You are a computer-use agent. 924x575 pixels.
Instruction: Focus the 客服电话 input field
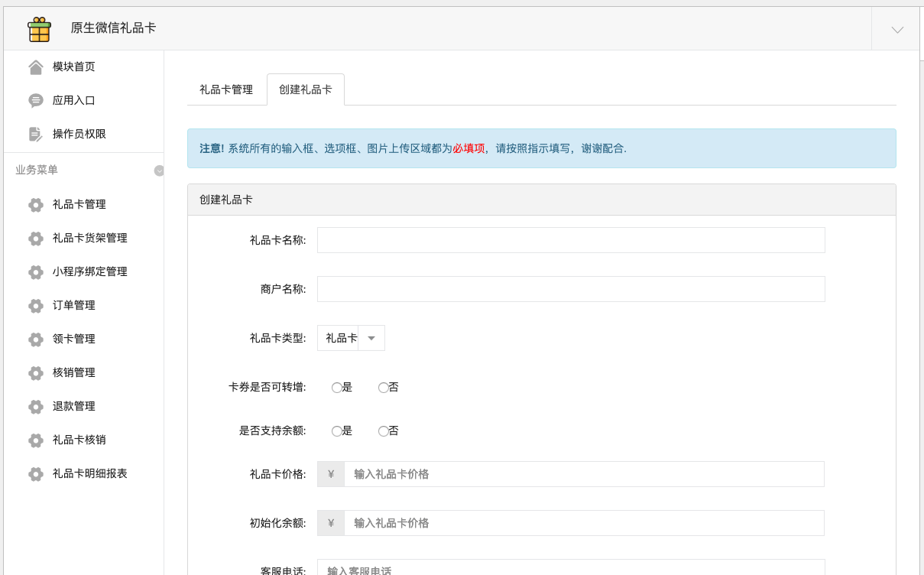coord(571,567)
